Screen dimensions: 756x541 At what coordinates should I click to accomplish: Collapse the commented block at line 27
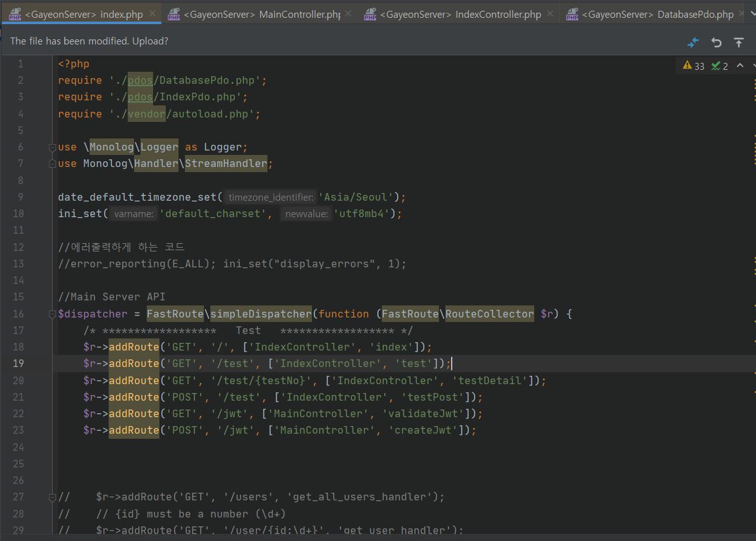tap(53, 497)
